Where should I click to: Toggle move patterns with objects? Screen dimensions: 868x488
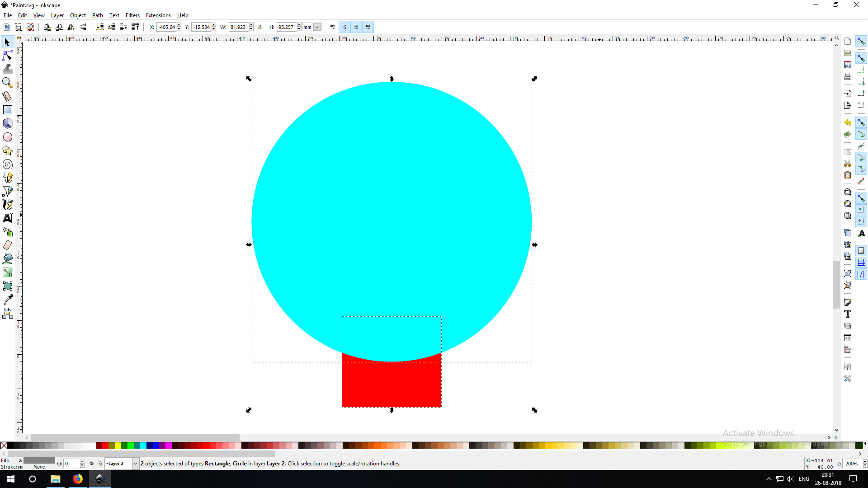[368, 27]
